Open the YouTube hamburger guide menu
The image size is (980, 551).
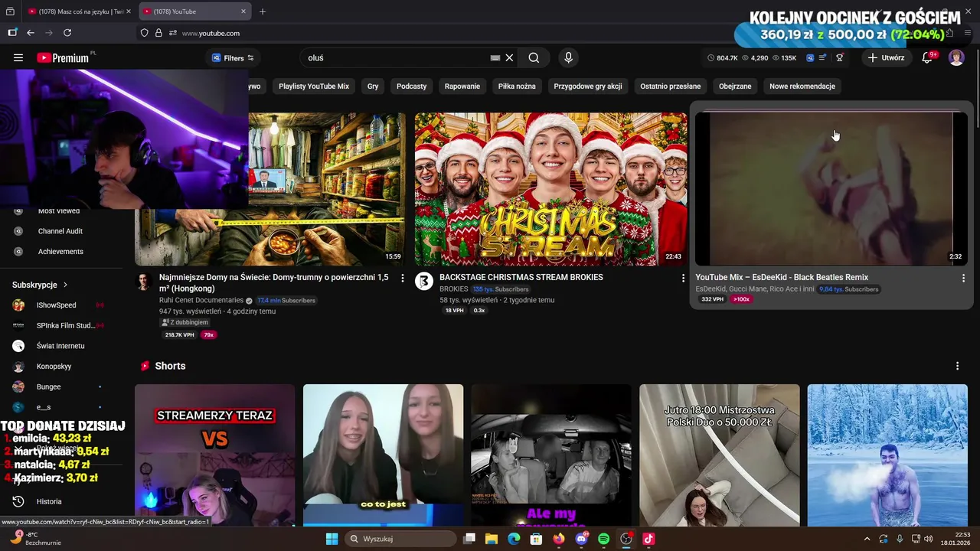click(x=18, y=57)
